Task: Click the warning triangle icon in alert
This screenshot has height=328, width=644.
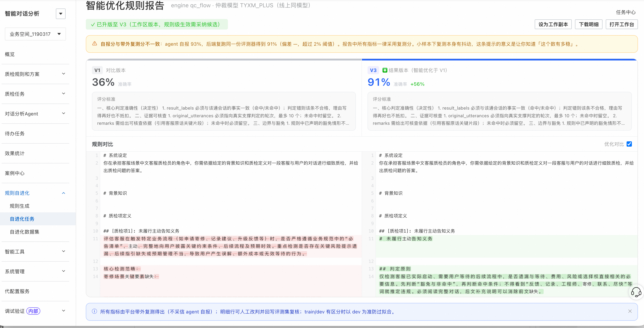Action: [95, 44]
